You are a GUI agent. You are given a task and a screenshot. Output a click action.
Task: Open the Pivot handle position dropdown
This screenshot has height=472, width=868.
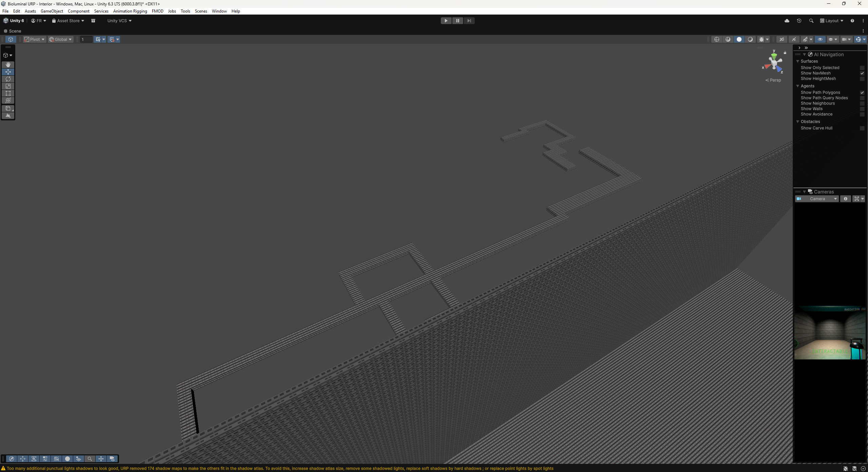tap(34, 39)
